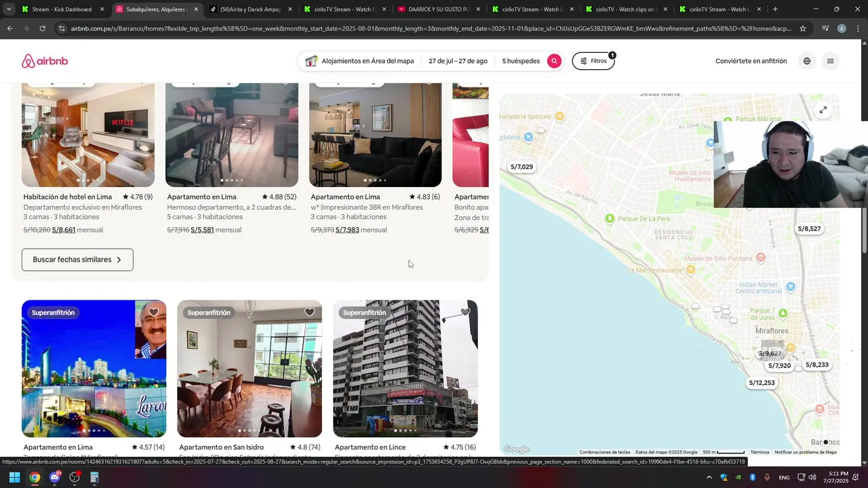Image resolution: width=868 pixels, height=488 pixels.
Task: Click the Museo de Sitio Pucllana marker
Action: pos(761,258)
